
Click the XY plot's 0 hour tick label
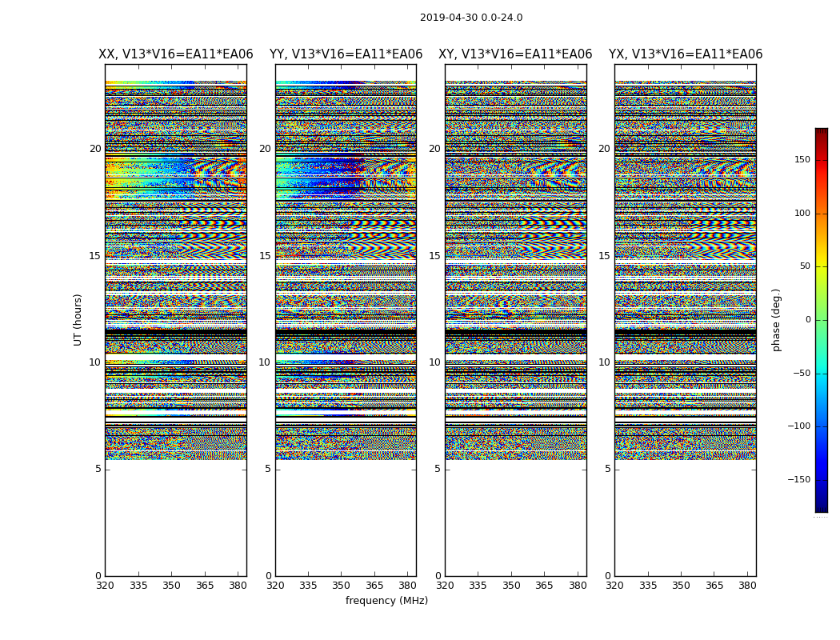438,576
